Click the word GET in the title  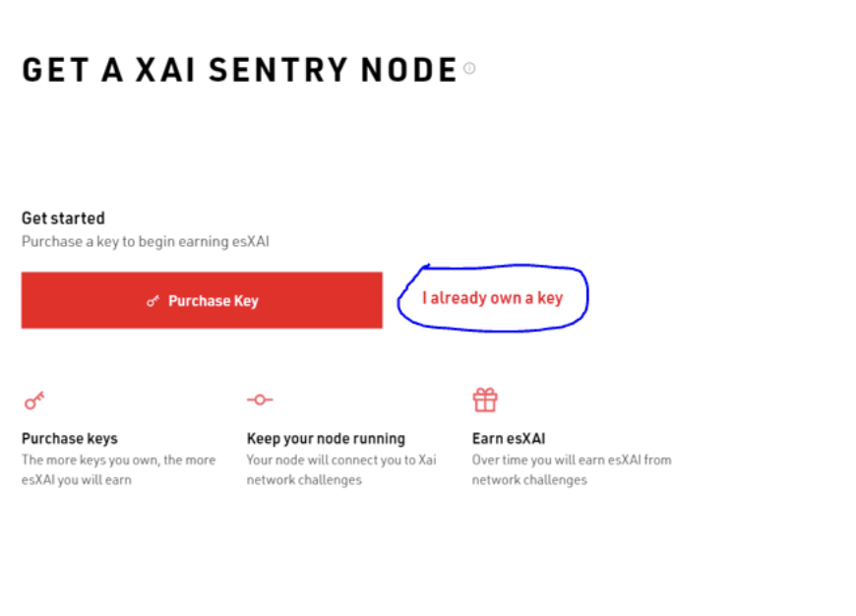click(x=58, y=71)
